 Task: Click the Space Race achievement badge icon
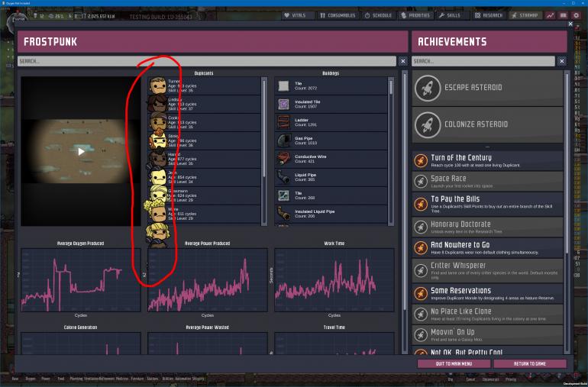421,182
